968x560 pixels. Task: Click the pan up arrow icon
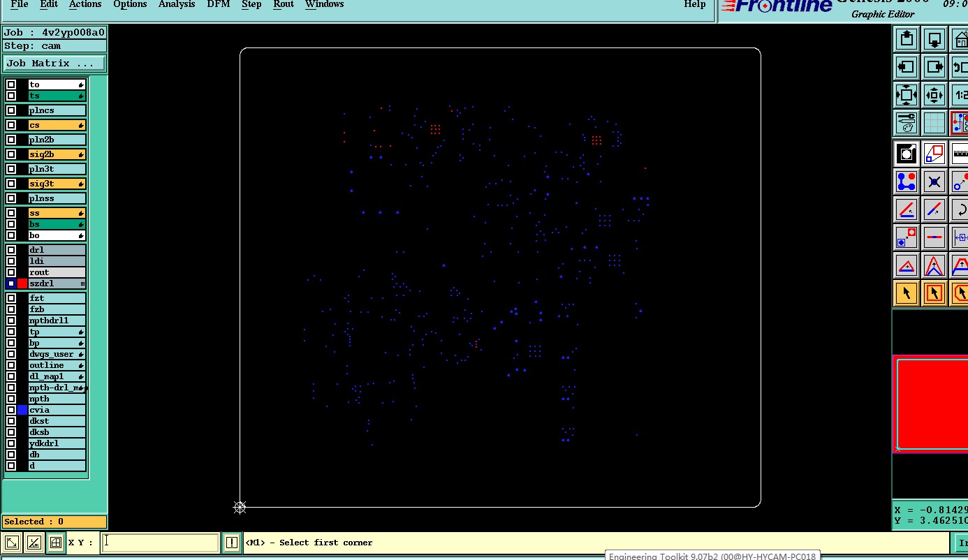[907, 38]
